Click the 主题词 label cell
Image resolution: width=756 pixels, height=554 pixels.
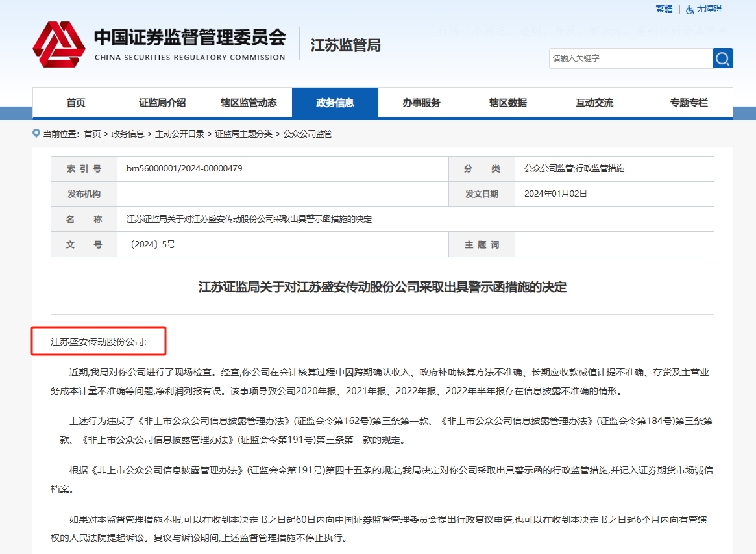pos(482,245)
